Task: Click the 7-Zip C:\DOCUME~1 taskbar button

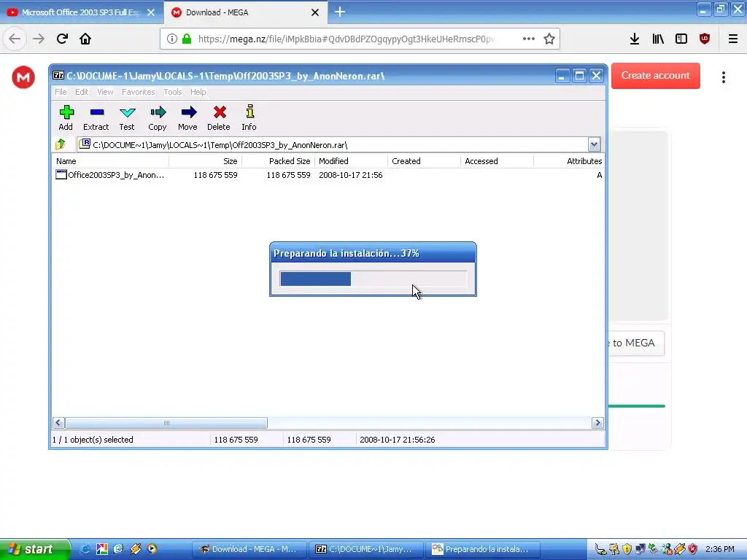Action: [366, 549]
